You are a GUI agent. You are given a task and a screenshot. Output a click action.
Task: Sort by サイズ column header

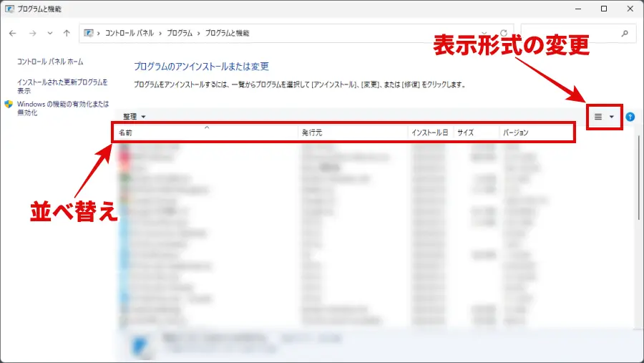[x=477, y=132]
